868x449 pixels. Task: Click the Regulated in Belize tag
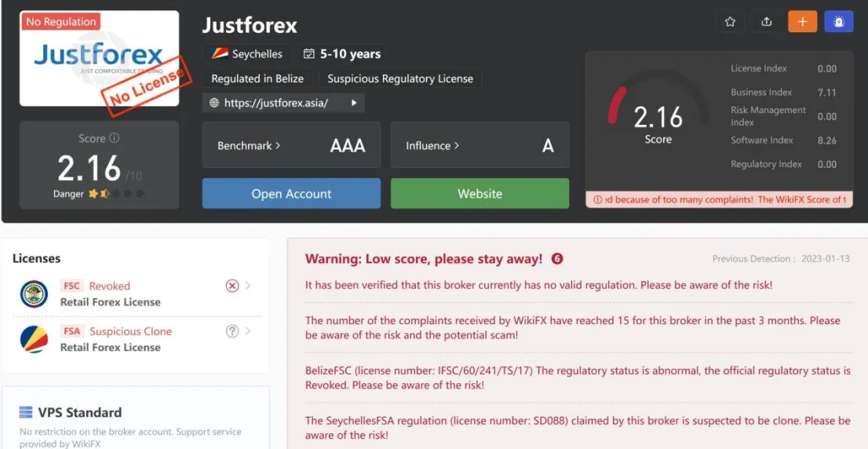click(x=257, y=78)
